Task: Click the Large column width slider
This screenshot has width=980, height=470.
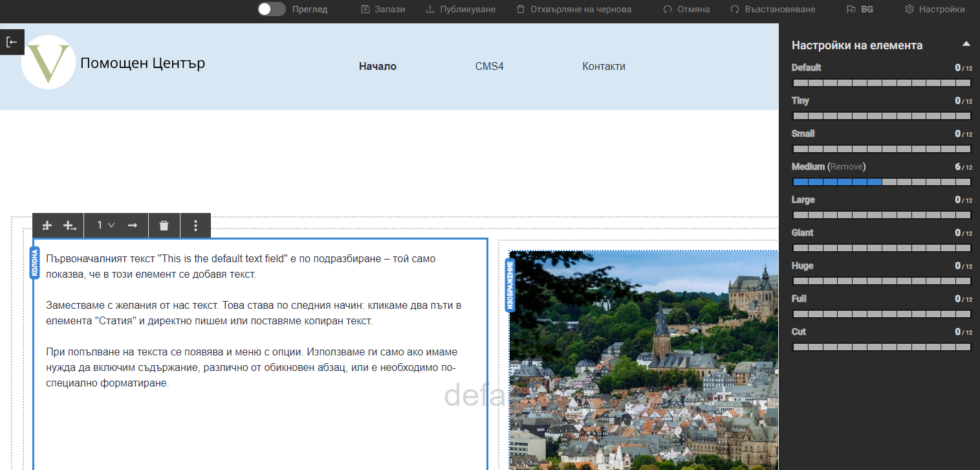Action: [x=882, y=215]
